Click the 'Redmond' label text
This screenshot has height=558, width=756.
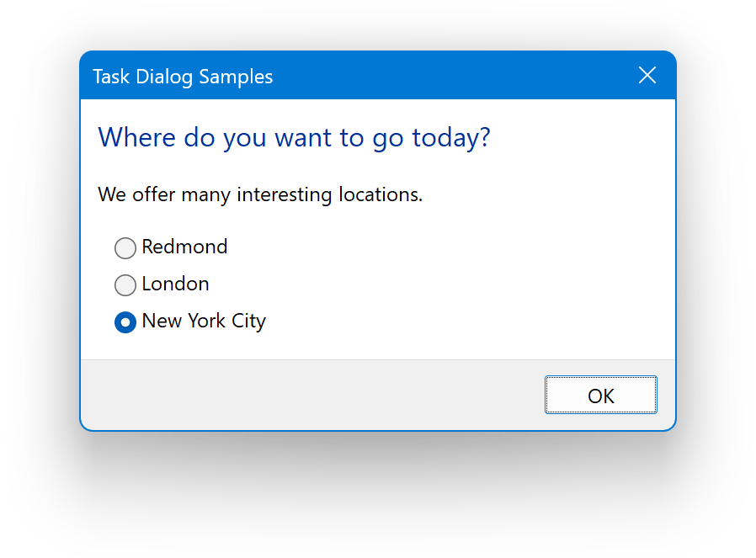pos(184,247)
